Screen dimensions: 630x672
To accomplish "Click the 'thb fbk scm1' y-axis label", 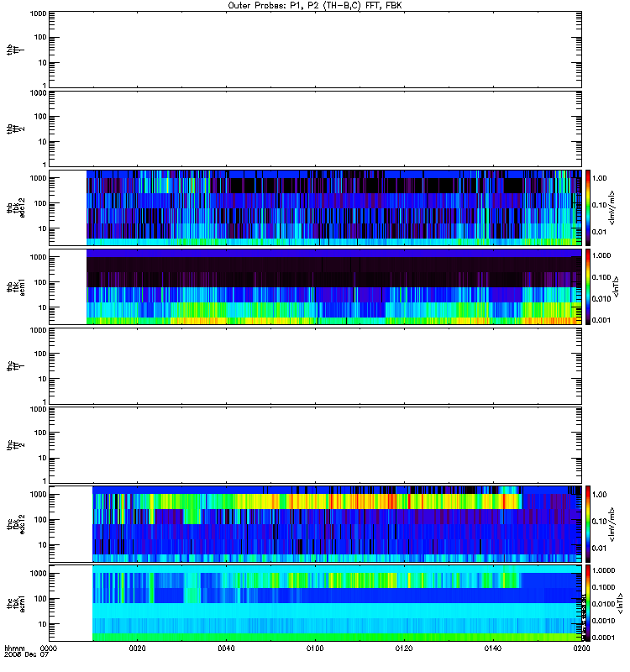I will 16,286.
